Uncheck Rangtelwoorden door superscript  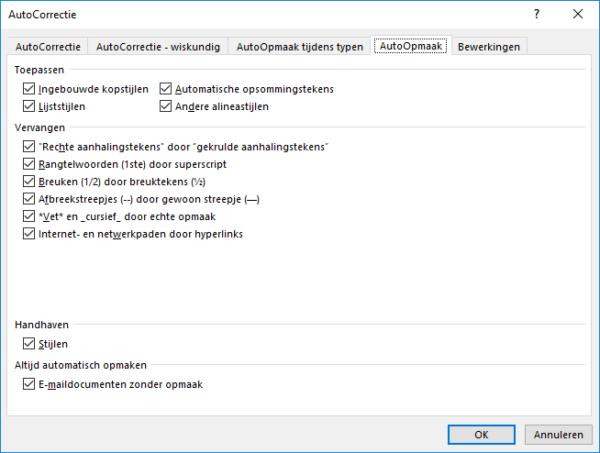point(29,164)
